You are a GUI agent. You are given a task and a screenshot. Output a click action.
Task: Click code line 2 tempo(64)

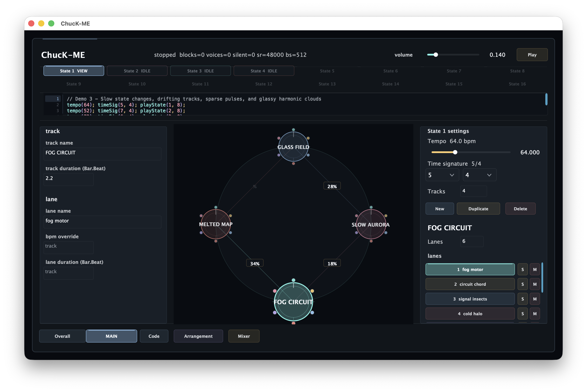pyautogui.click(x=126, y=105)
